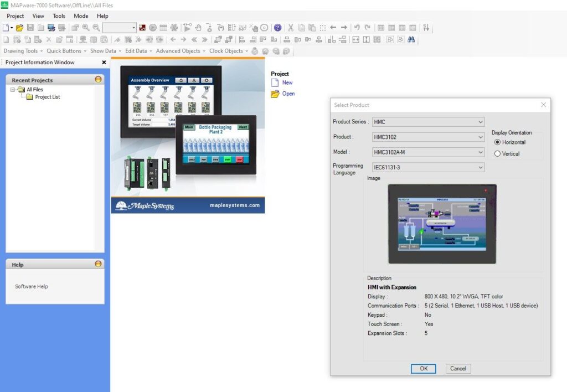
Task: Click the Copy pages icon
Action: [302, 28]
